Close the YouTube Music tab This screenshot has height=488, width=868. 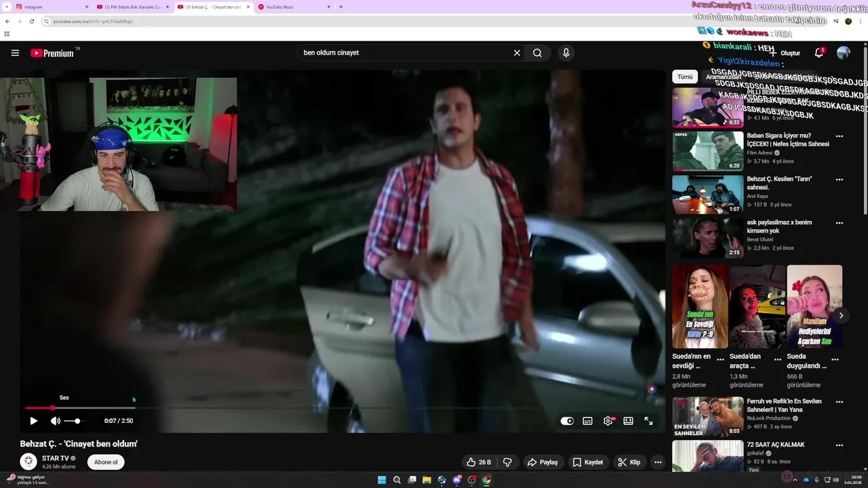tap(329, 7)
